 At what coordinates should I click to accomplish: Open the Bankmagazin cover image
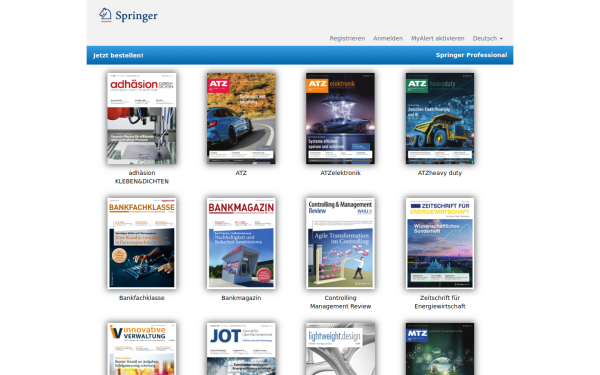point(241,243)
